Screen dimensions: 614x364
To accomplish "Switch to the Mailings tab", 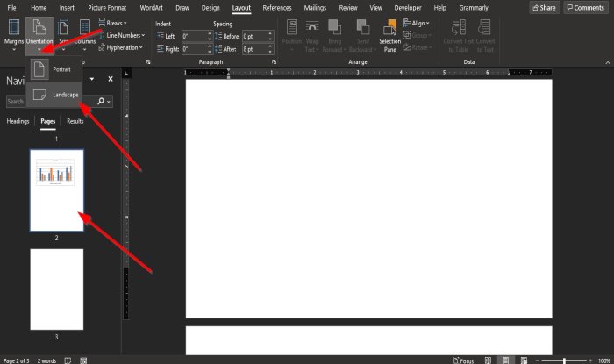I will (x=315, y=7).
